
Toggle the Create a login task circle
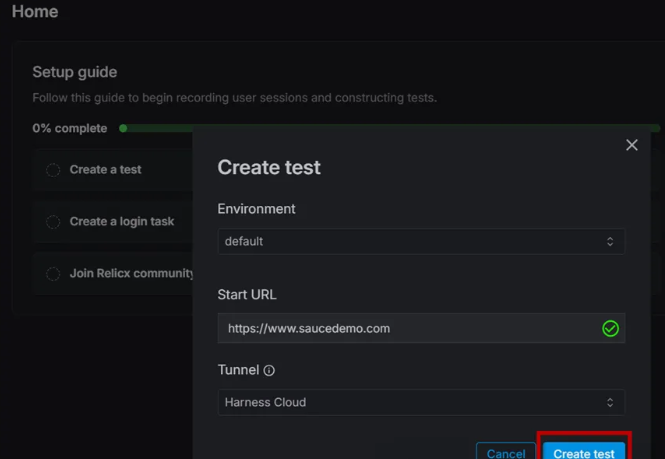click(x=53, y=221)
